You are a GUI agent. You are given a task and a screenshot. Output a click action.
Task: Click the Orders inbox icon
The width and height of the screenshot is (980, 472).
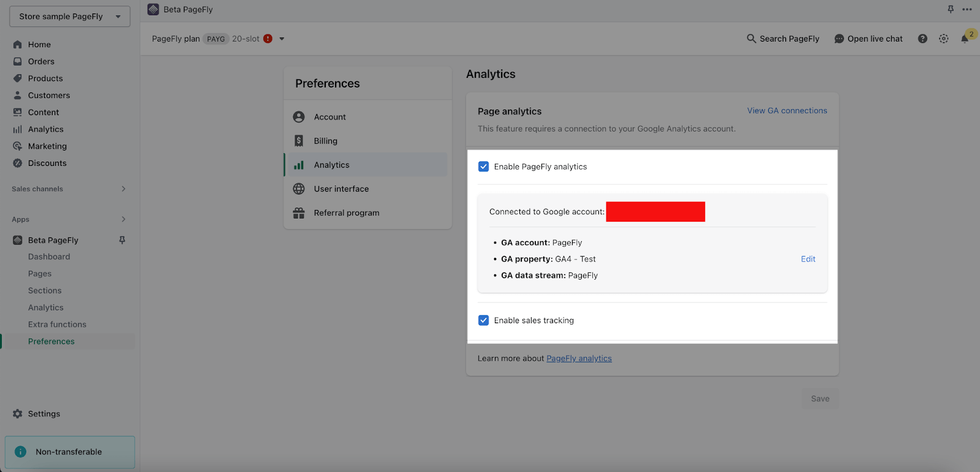[17, 61]
